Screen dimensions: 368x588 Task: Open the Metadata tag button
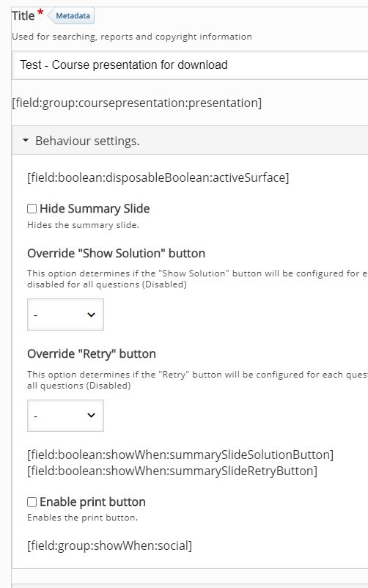(71, 16)
